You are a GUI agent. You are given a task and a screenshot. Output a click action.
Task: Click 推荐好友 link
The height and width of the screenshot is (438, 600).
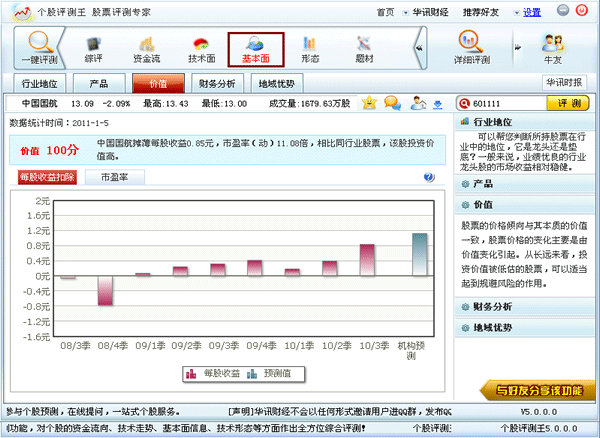pos(481,13)
